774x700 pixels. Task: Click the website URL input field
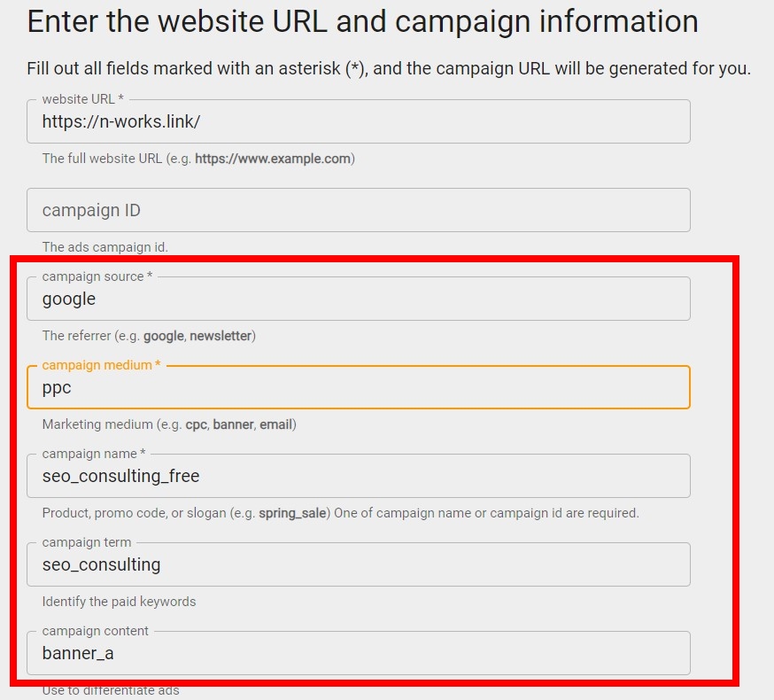point(358,122)
